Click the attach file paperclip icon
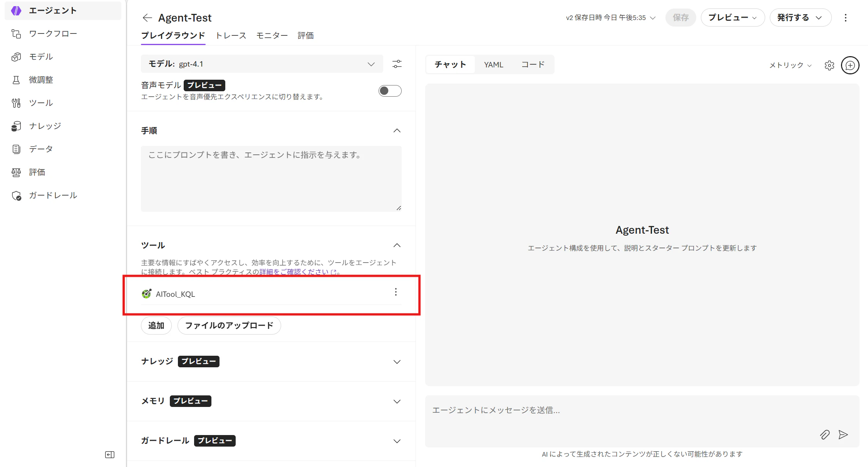 tap(824, 435)
